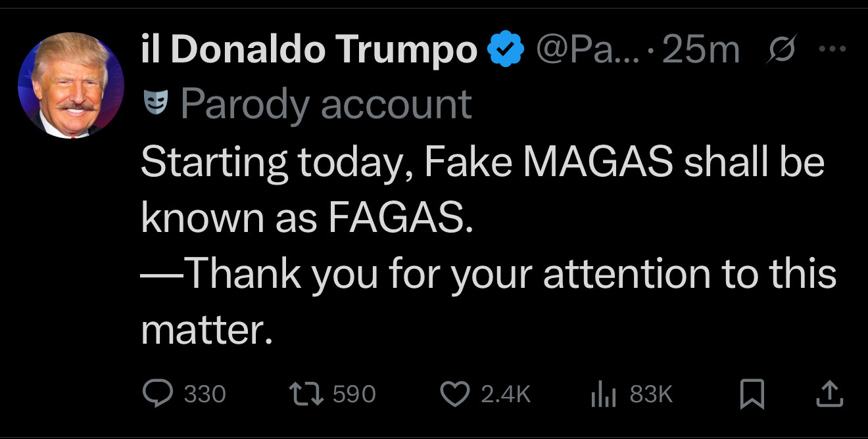Open the view analytics bar chart icon

(603, 394)
